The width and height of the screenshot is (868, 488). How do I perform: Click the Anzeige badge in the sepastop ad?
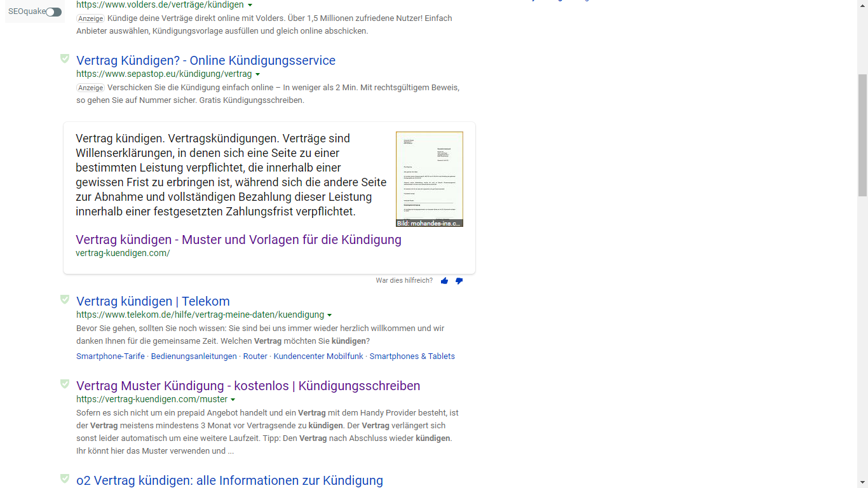[x=91, y=88]
